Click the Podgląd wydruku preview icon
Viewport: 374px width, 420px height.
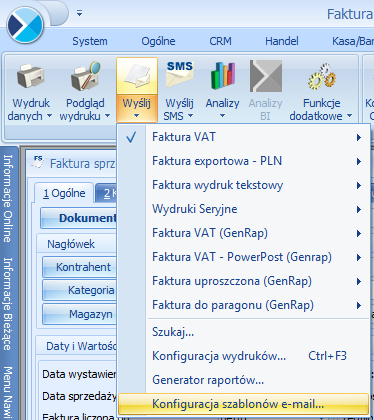[85, 77]
